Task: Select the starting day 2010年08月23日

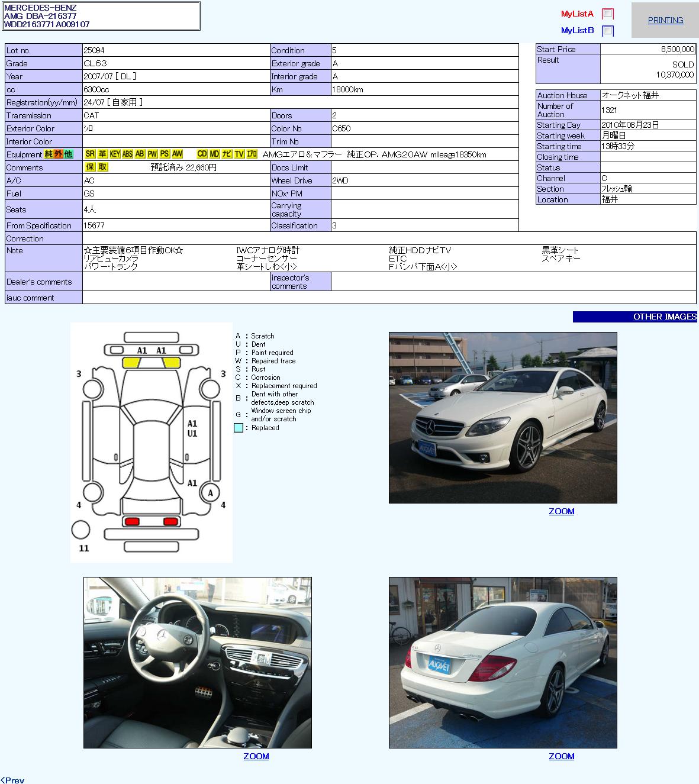Action: tap(630, 125)
